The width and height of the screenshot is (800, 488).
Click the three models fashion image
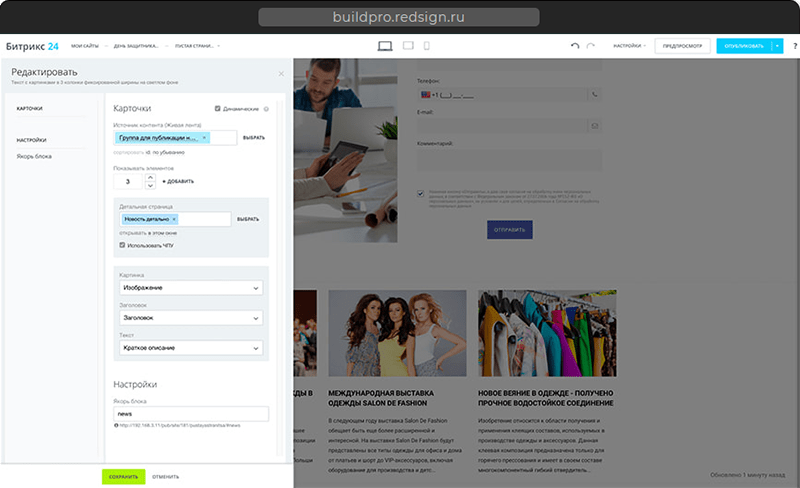point(397,333)
